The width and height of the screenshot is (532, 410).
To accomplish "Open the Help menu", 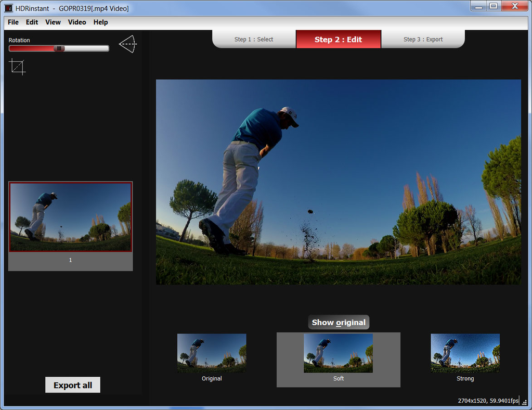I will pyautogui.click(x=101, y=22).
